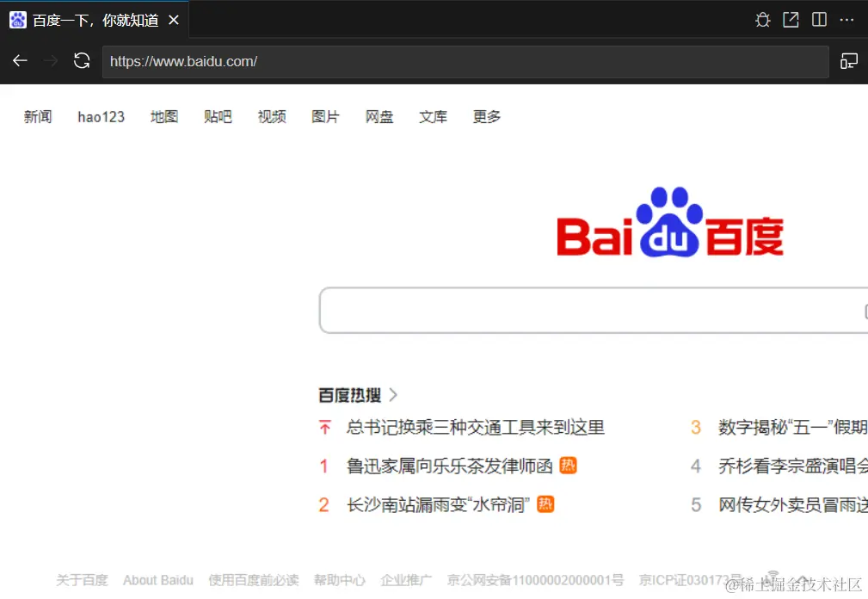
Task: Click 热 badge beside 鲁迅家属 story
Action: (x=568, y=465)
